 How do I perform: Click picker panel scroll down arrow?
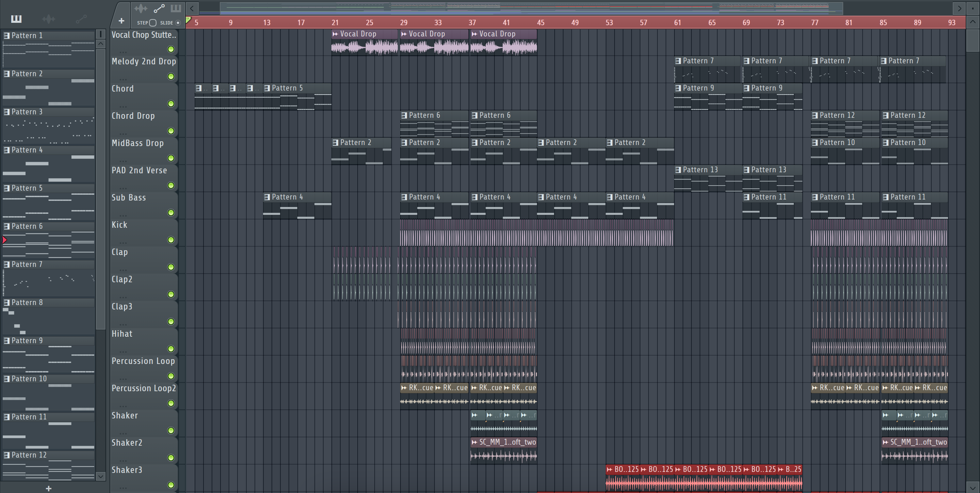[x=100, y=476]
